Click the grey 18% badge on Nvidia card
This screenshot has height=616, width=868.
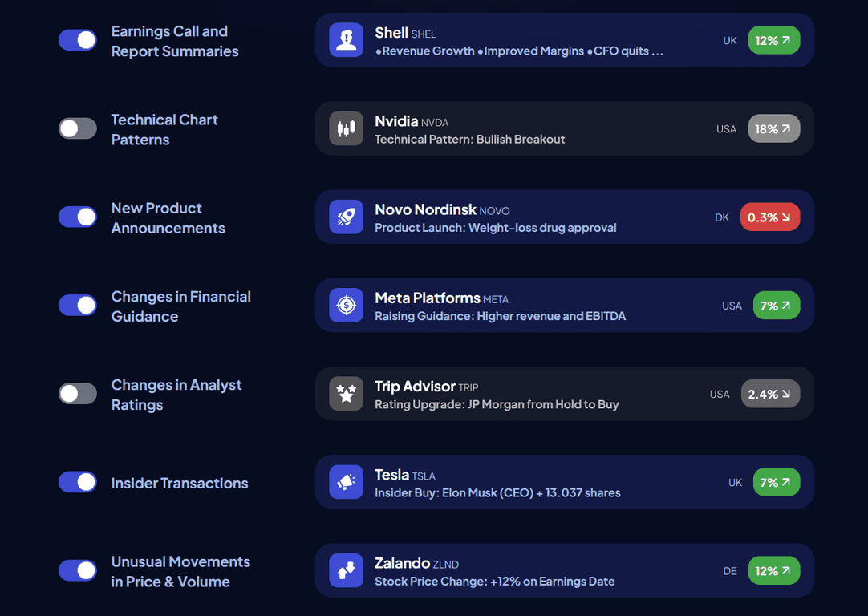[773, 128]
